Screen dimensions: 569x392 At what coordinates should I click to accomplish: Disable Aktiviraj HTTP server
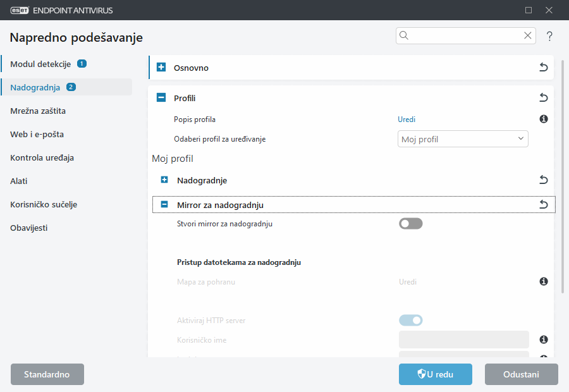click(411, 321)
